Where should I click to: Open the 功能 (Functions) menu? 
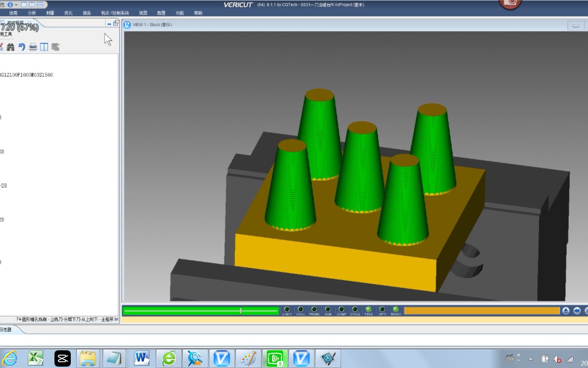(x=180, y=13)
